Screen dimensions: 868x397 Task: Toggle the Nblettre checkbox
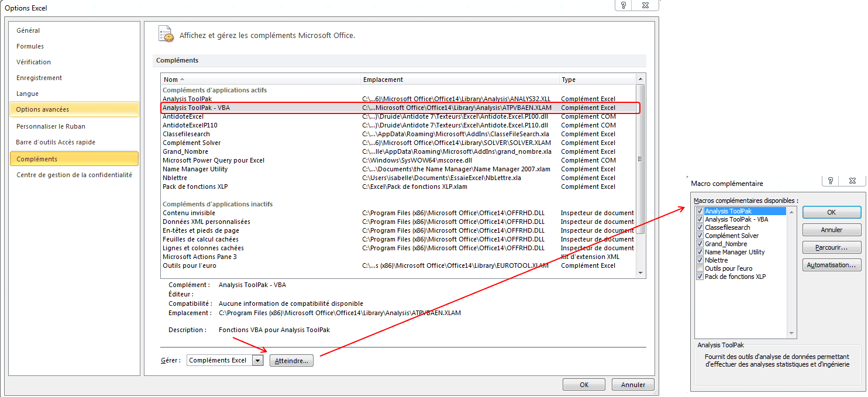click(x=700, y=260)
